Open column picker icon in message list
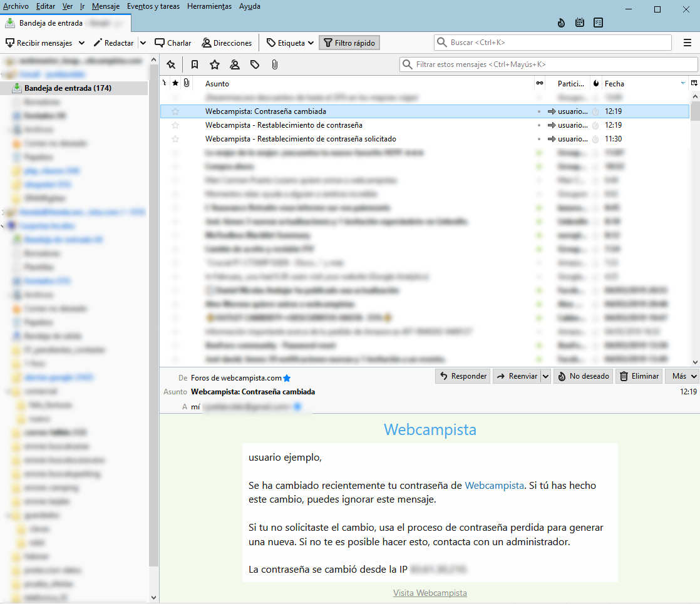Screen dimensions: 700x604 pos(694,83)
